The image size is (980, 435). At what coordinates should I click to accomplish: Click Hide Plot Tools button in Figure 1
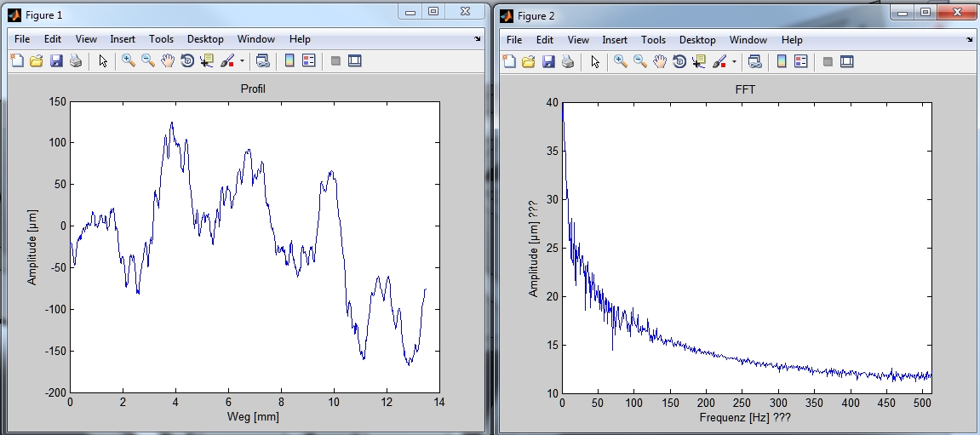[x=336, y=61]
